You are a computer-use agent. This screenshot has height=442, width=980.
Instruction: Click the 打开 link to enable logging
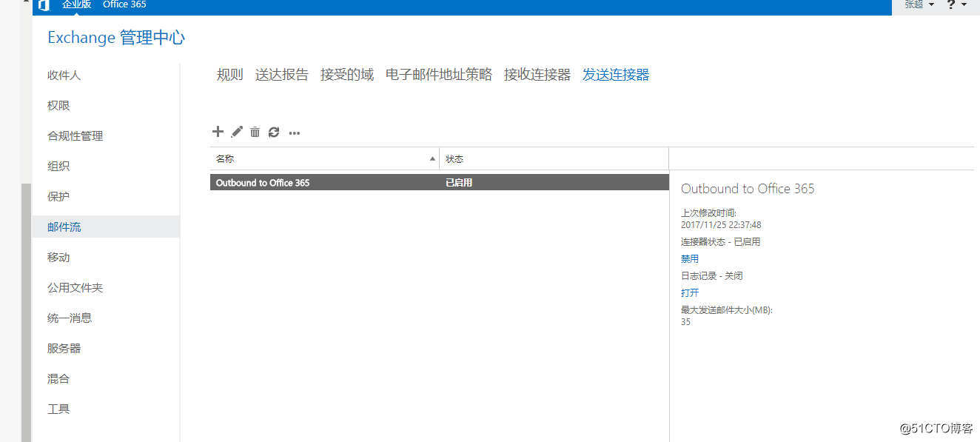[x=690, y=293]
